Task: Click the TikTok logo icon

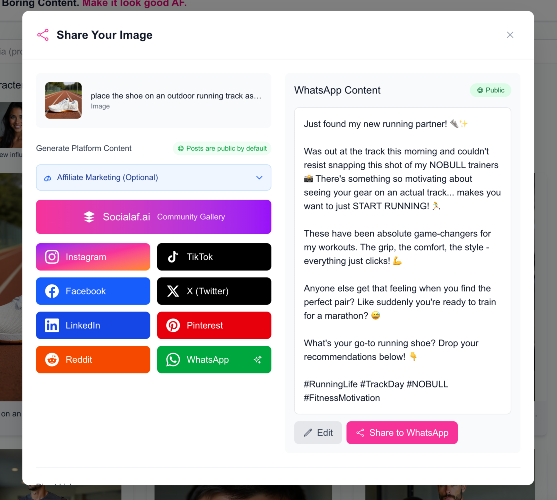Action: pos(173,257)
